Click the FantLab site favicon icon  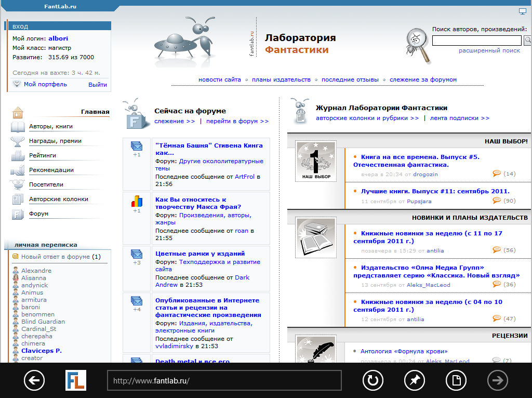tap(76, 380)
